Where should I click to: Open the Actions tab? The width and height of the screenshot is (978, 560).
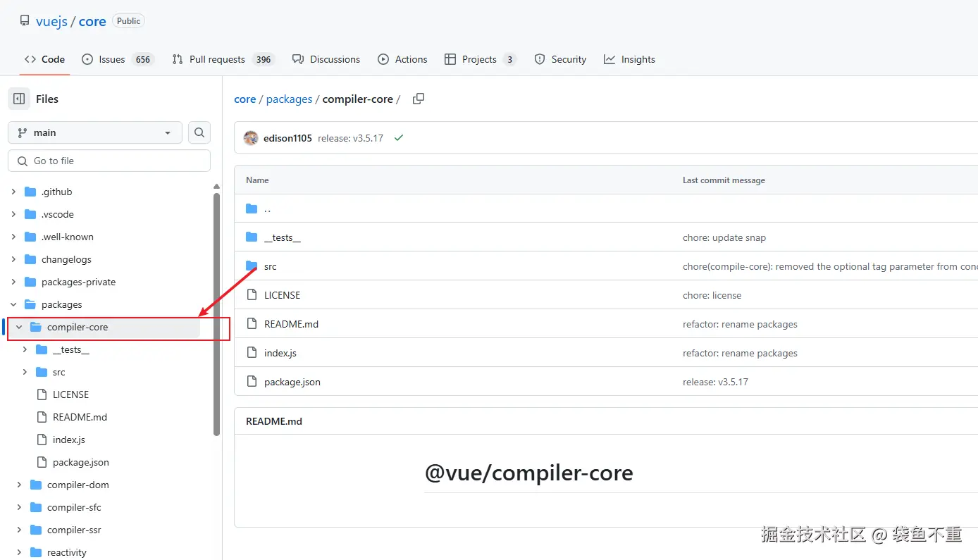pos(402,59)
